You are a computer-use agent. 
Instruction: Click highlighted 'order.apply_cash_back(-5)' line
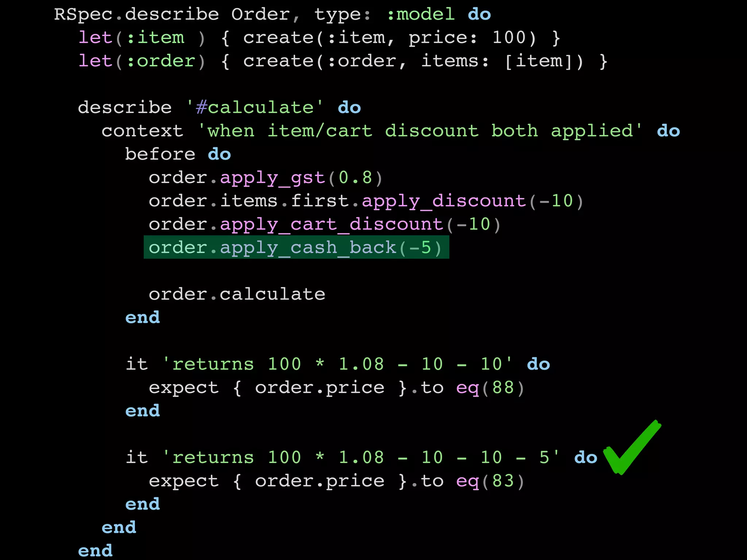(296, 248)
